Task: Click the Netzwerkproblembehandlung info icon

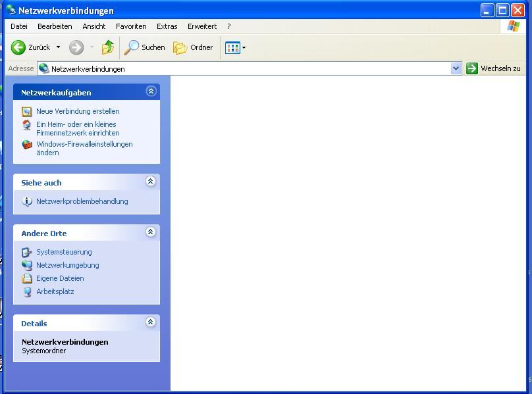Action: click(27, 201)
